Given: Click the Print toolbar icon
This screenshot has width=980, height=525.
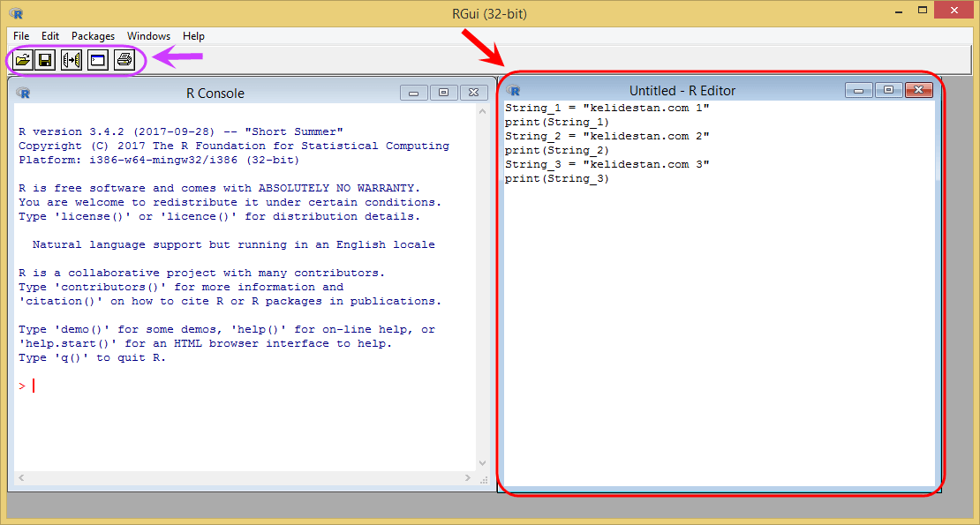Looking at the screenshot, I should pyautogui.click(x=124, y=60).
